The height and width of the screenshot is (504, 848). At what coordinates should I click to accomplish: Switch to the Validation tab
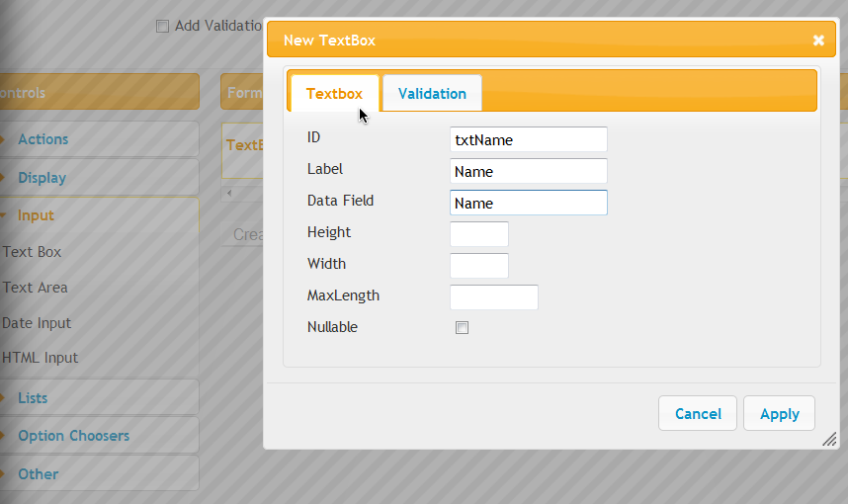click(x=432, y=94)
